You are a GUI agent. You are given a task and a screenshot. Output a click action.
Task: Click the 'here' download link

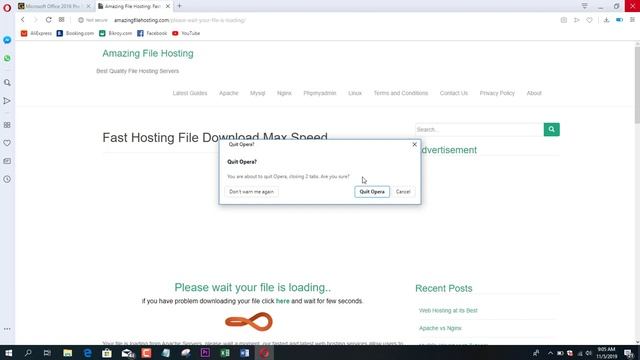tap(282, 301)
